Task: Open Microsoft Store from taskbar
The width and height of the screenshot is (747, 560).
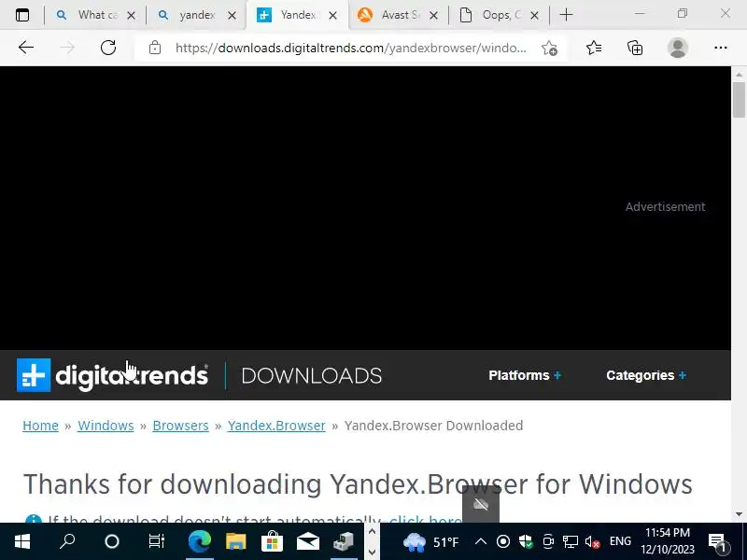Action: [x=272, y=541]
